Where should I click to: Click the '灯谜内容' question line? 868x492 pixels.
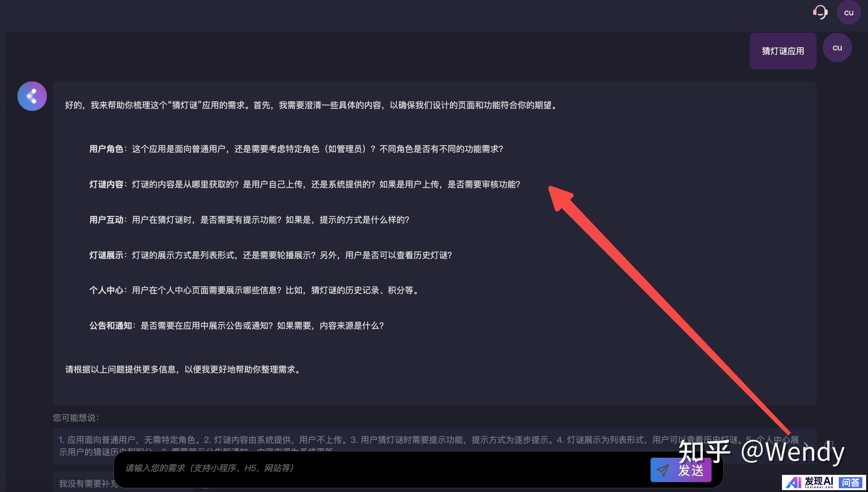point(304,184)
